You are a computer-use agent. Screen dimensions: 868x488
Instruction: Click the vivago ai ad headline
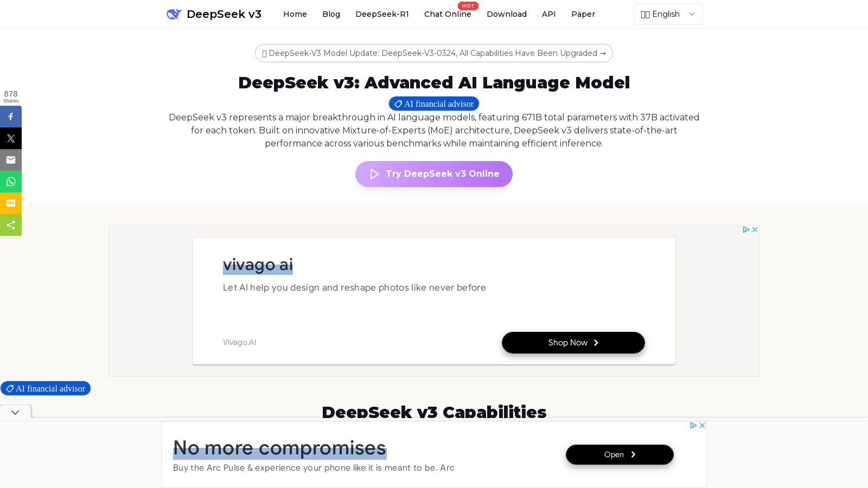[258, 265]
